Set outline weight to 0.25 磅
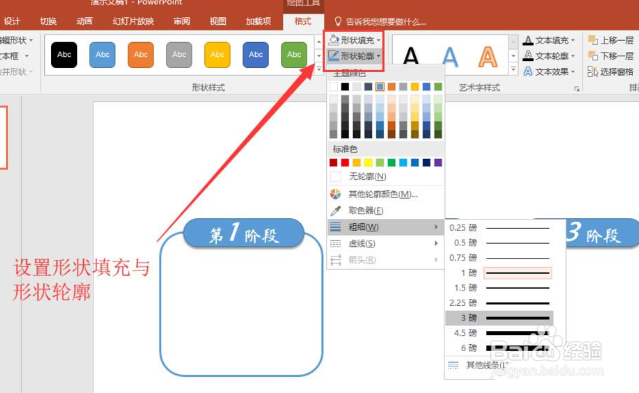 [x=499, y=228]
